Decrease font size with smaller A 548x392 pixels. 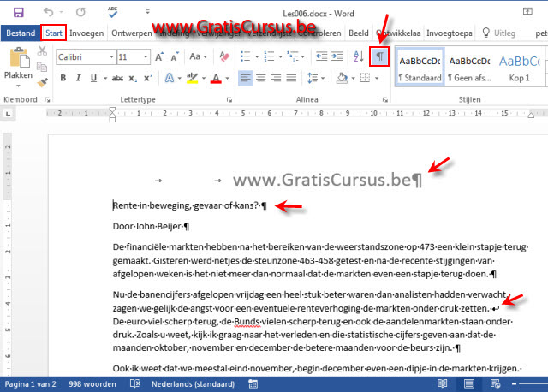[x=175, y=56]
